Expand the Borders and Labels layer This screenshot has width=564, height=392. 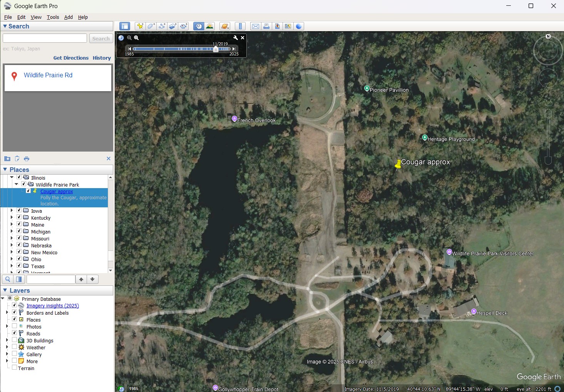tap(7, 312)
